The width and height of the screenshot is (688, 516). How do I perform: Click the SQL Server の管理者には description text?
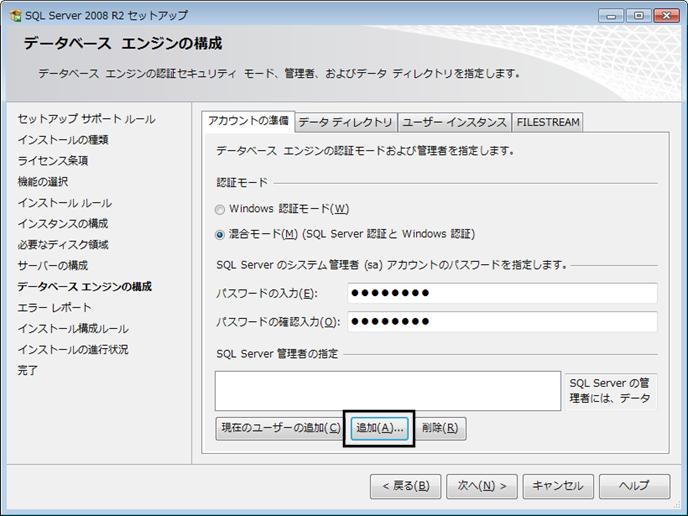tap(610, 391)
